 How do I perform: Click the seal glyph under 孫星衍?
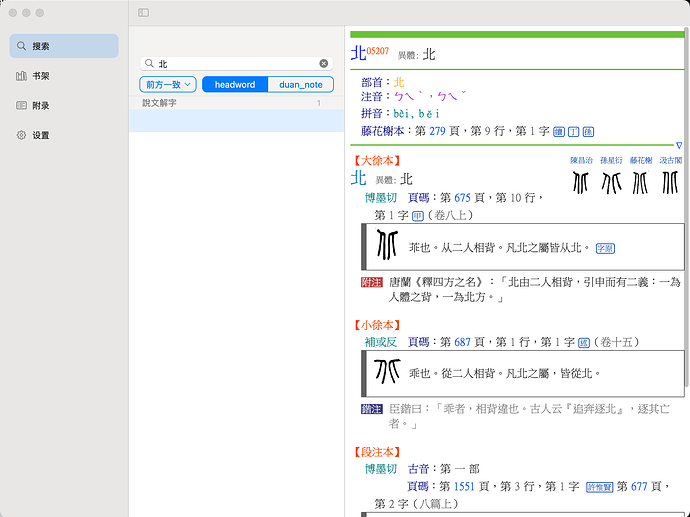click(611, 183)
